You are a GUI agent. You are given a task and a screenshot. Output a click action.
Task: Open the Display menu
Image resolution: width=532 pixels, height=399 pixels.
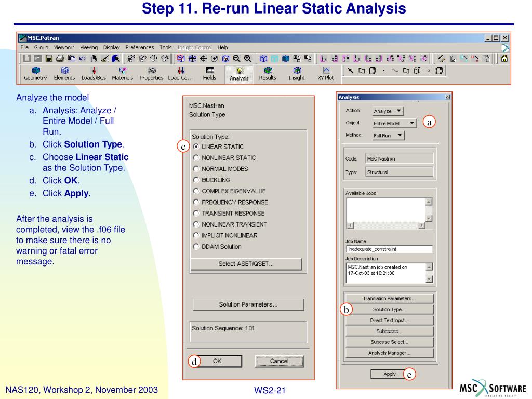click(x=112, y=47)
